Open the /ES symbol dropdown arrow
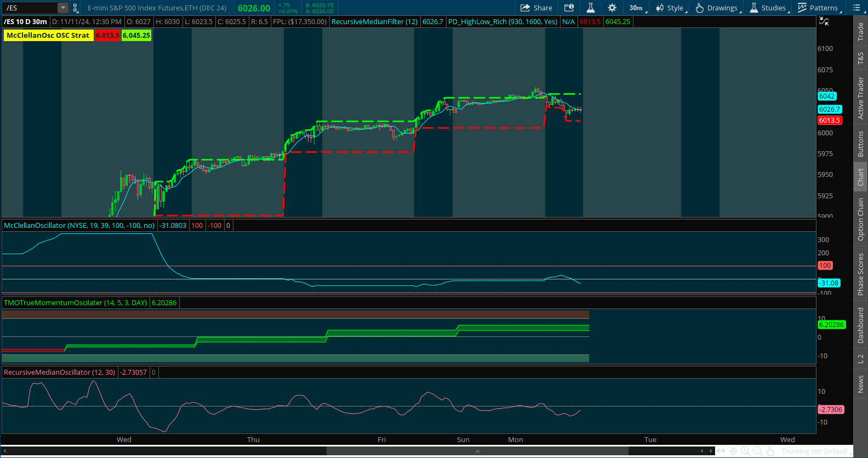Viewport: 868px width, 458px height. coord(63,8)
